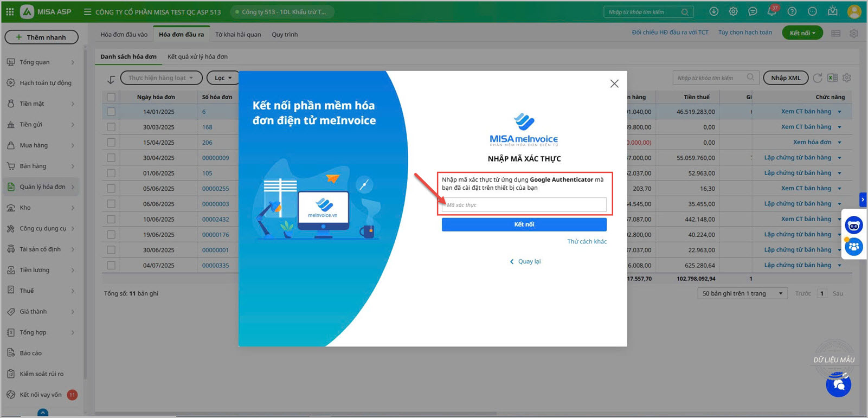Switch to Quy trình tab
Viewport: 868px width, 418px height.
285,34
